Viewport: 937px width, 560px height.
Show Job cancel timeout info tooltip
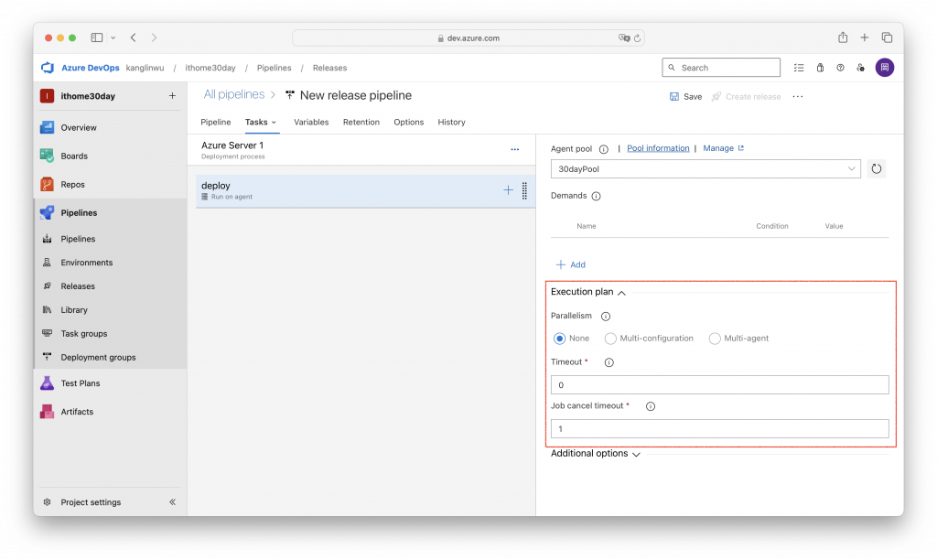(651, 406)
